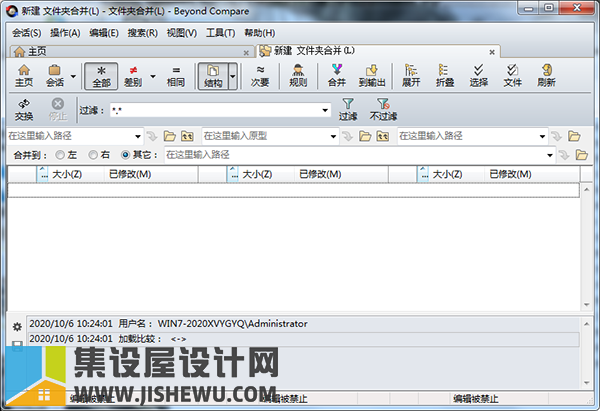Open the 会话 toolbar dropdown arrow

(73, 76)
